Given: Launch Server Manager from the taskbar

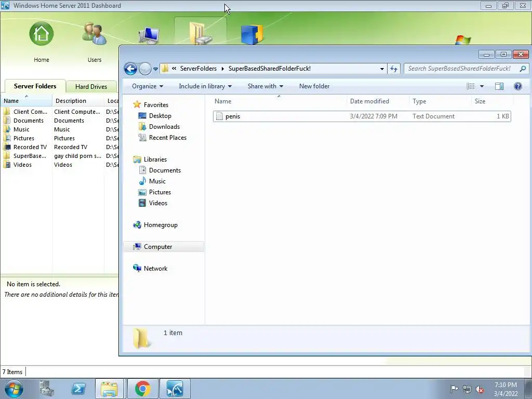Looking at the screenshot, I should pyautogui.click(x=47, y=389).
